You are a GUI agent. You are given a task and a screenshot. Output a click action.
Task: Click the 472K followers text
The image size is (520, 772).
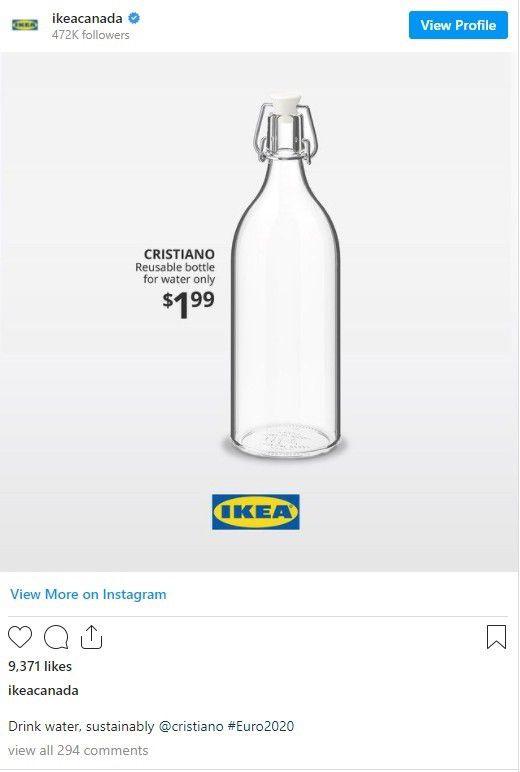[91, 35]
